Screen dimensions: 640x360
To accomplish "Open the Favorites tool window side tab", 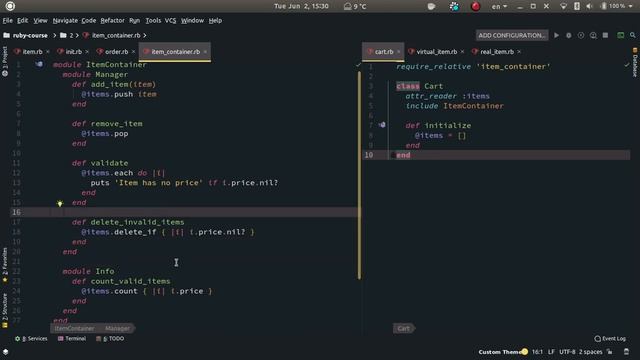I will [5, 265].
